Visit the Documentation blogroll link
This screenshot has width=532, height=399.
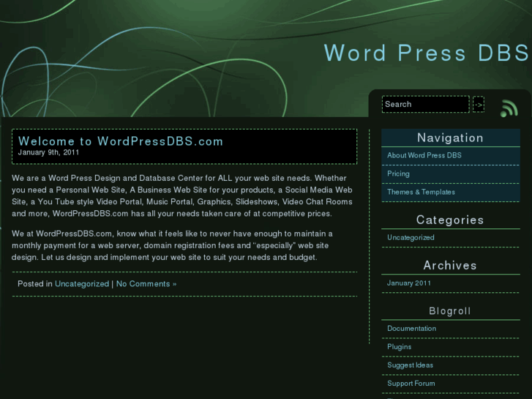(x=411, y=329)
